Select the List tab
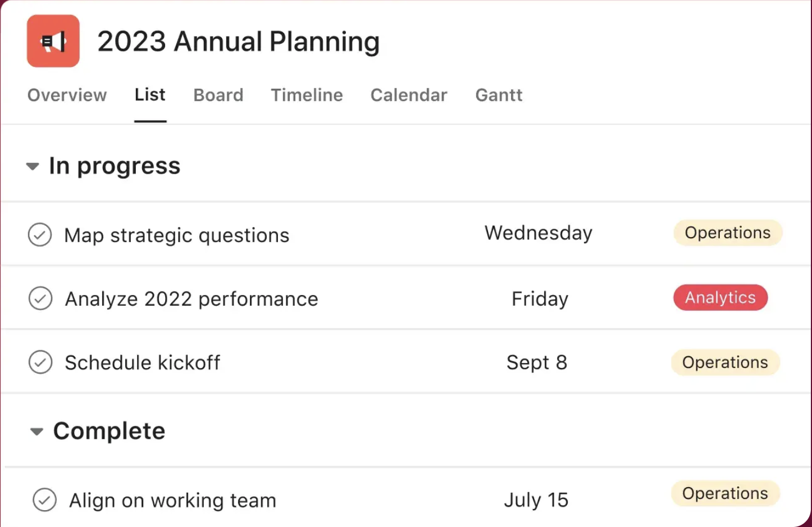812x527 pixels. (150, 95)
